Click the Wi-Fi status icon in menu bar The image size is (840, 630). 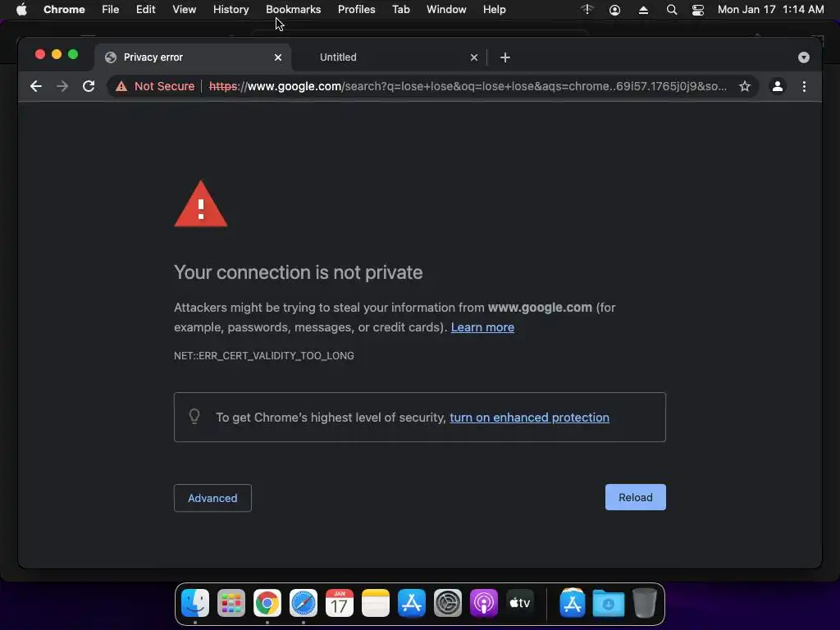(x=587, y=10)
